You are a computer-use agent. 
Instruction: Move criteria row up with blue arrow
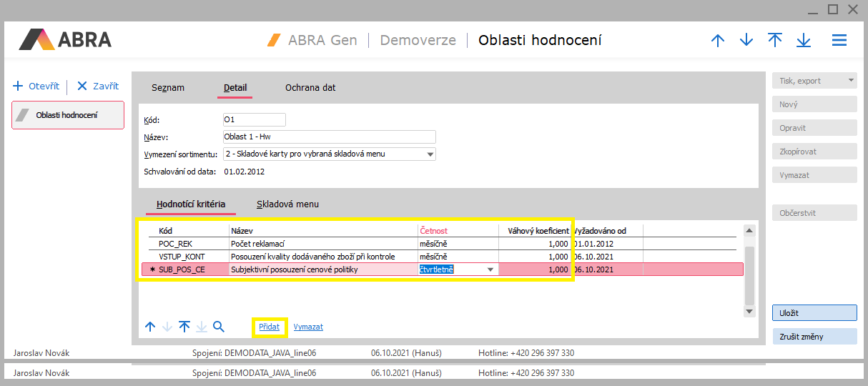click(x=150, y=327)
